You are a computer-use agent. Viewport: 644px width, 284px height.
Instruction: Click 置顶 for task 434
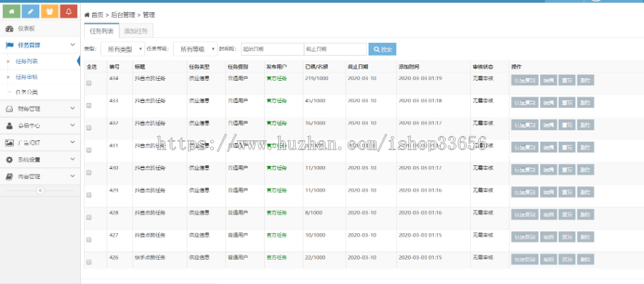click(x=567, y=80)
